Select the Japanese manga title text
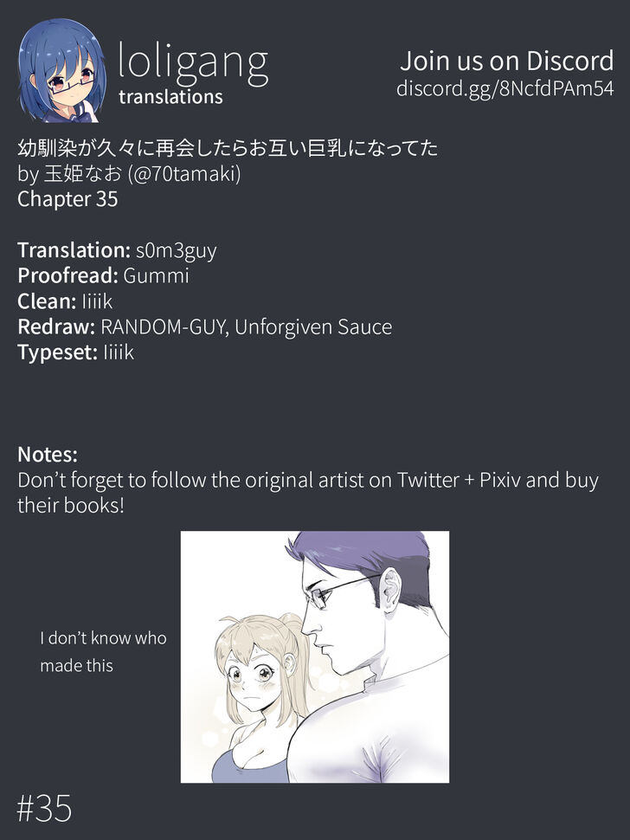 (228, 148)
